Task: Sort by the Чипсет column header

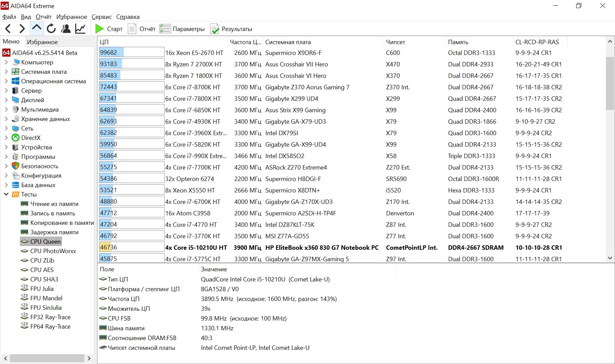Action: click(415, 42)
